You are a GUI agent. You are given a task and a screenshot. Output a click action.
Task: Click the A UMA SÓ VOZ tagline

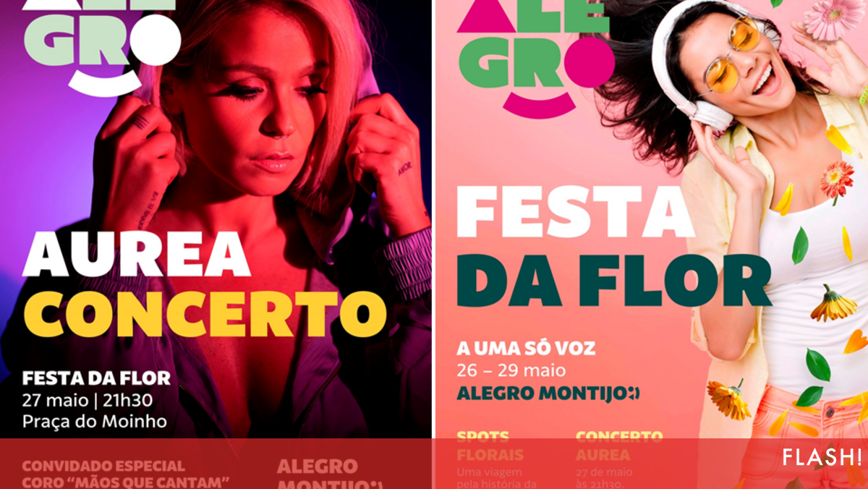pyautogui.click(x=526, y=348)
